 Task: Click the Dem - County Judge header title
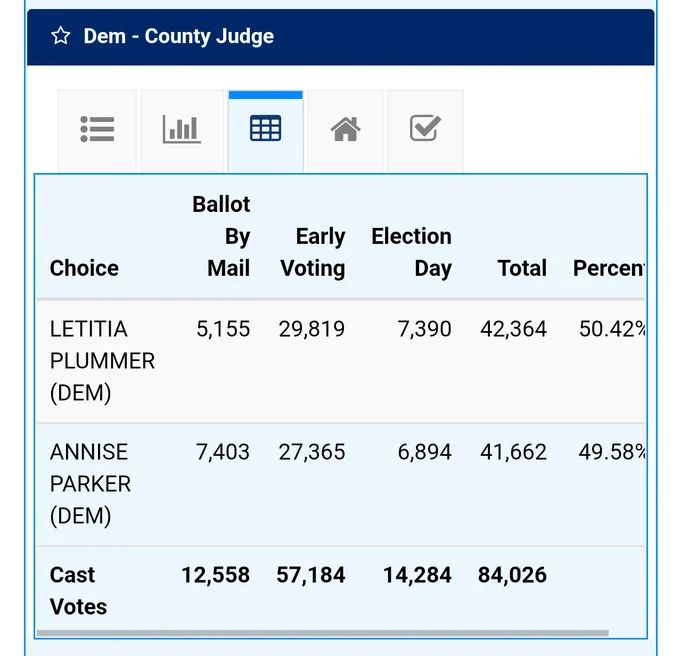(179, 36)
